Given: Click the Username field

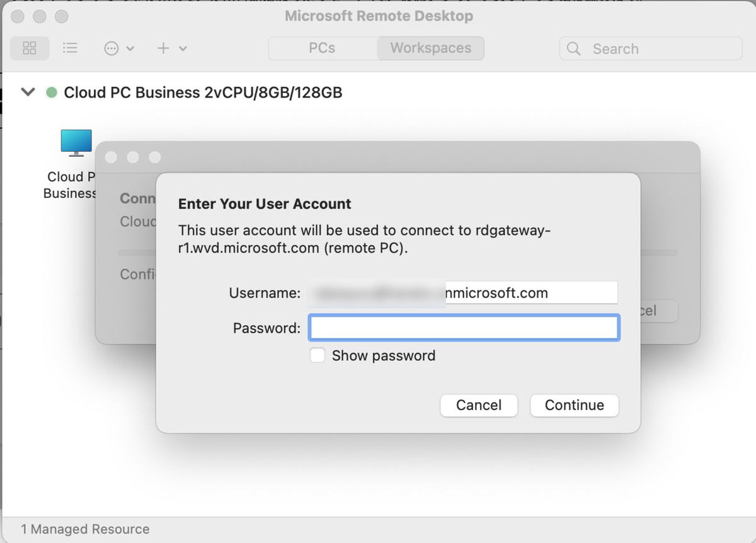Looking at the screenshot, I should [462, 293].
